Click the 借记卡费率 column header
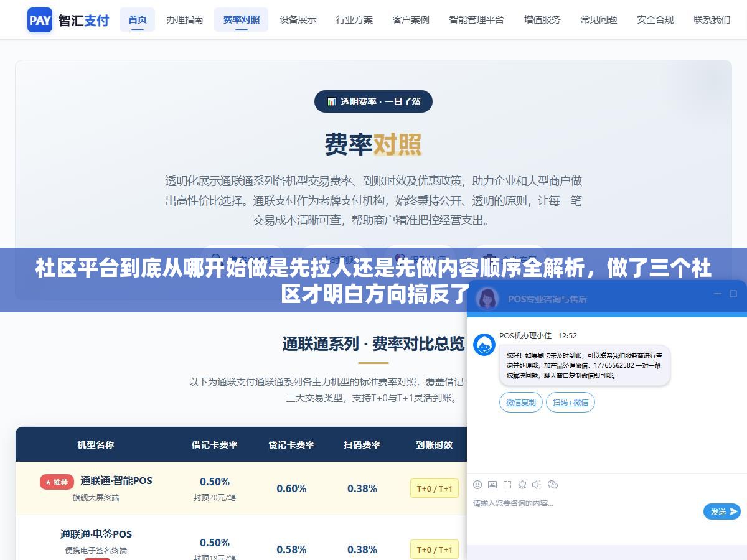 coord(215,445)
